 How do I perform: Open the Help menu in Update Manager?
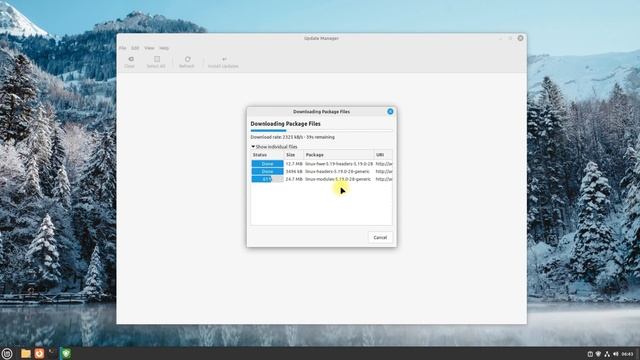pos(164,48)
